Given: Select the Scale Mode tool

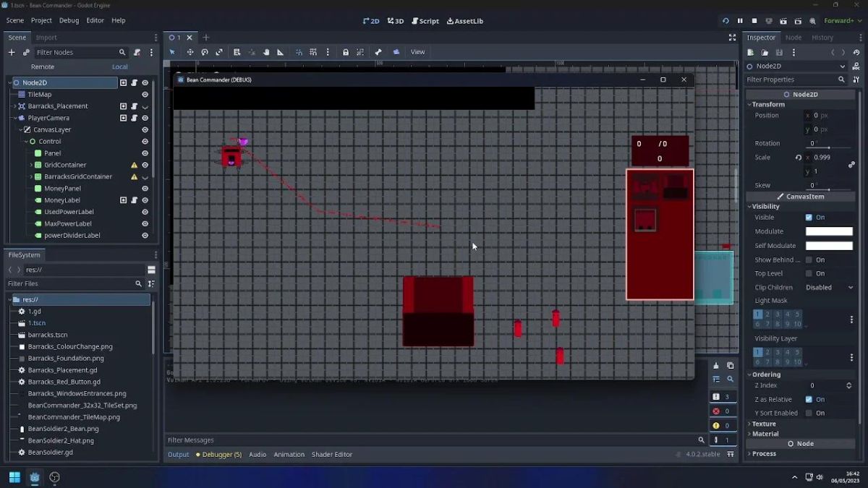Looking at the screenshot, I should point(219,52).
